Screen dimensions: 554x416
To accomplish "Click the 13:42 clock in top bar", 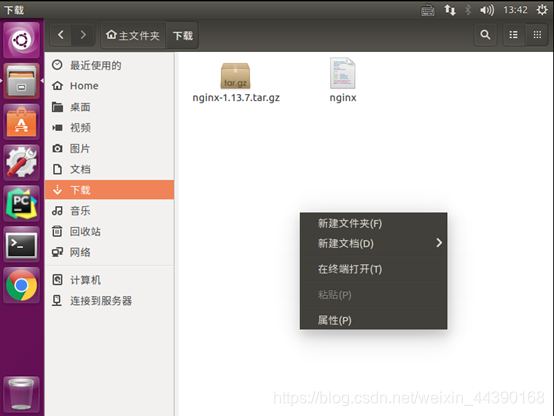I will coord(515,10).
